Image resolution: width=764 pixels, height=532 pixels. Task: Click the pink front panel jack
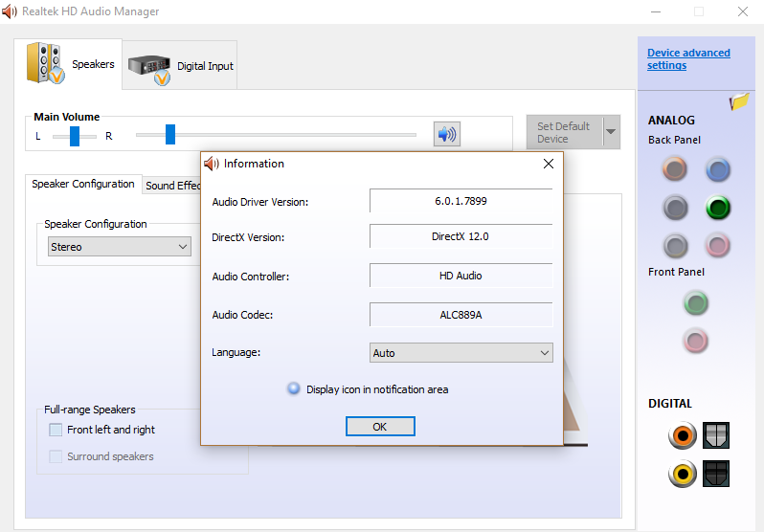pos(696,341)
